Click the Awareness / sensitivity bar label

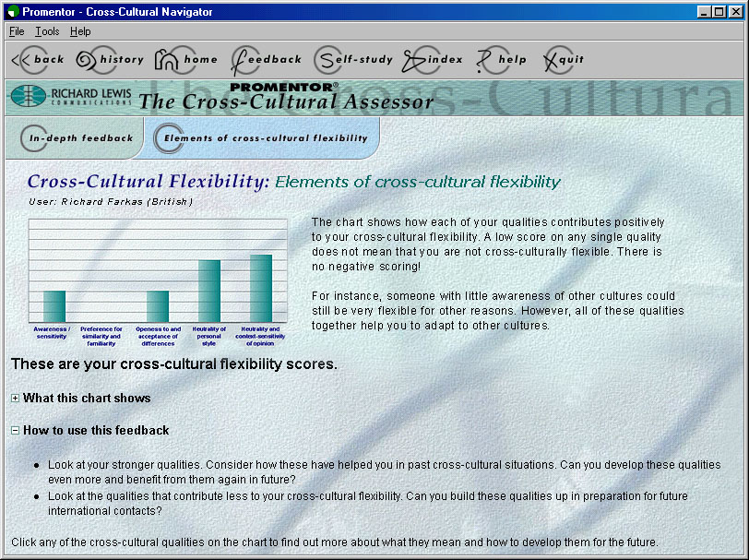(52, 333)
